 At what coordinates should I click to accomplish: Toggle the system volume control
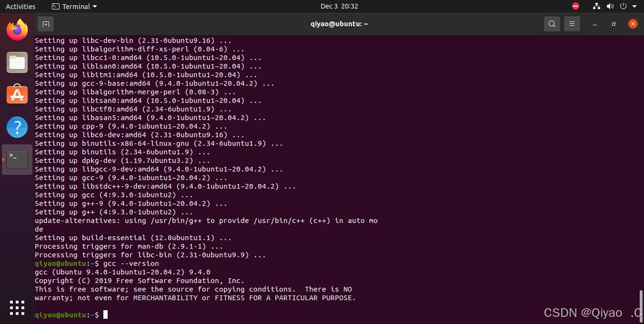click(610, 6)
